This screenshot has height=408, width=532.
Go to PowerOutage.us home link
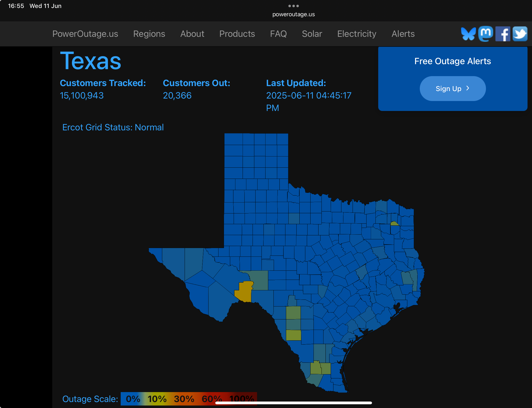[85, 34]
